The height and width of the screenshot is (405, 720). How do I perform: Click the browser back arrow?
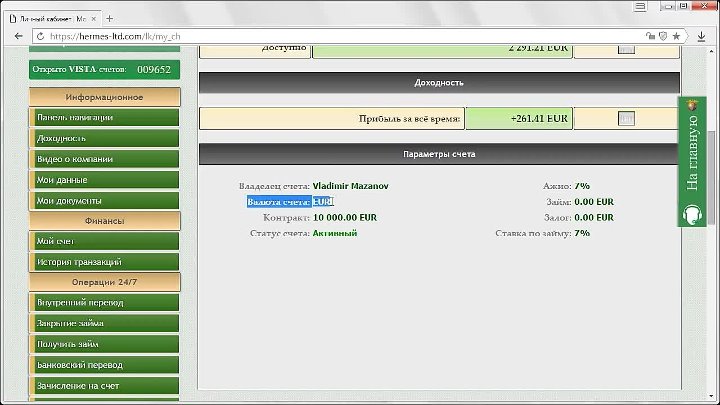tap(17, 35)
